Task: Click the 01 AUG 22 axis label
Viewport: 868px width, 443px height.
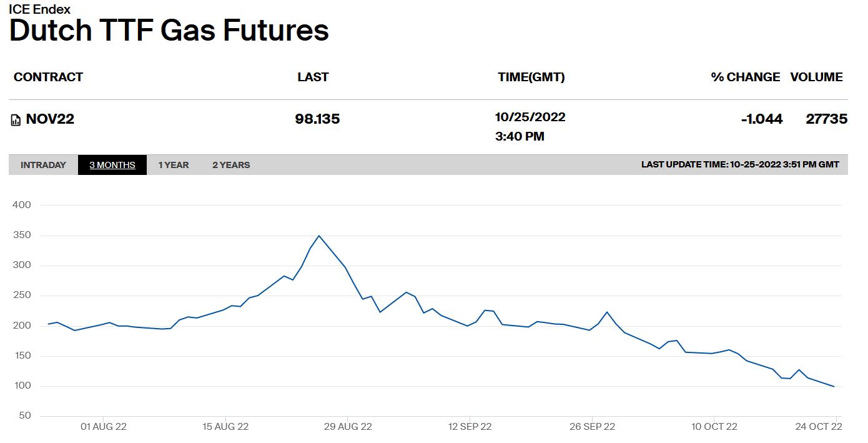Action: [104, 427]
